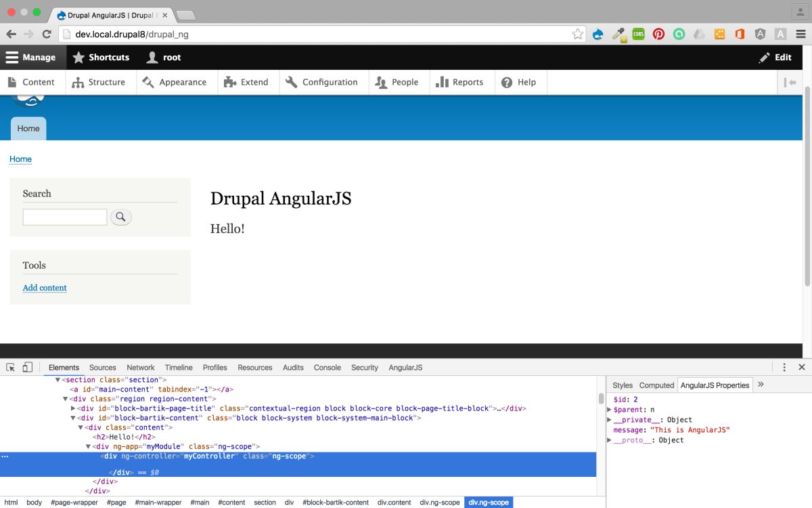Collapse the ng-app="myModule" div

pyautogui.click(x=88, y=446)
